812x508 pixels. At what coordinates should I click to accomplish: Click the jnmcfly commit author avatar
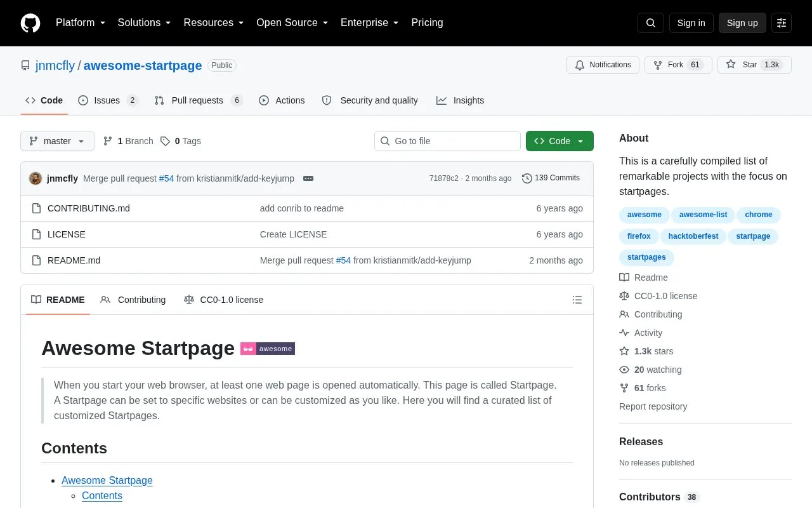tap(36, 178)
